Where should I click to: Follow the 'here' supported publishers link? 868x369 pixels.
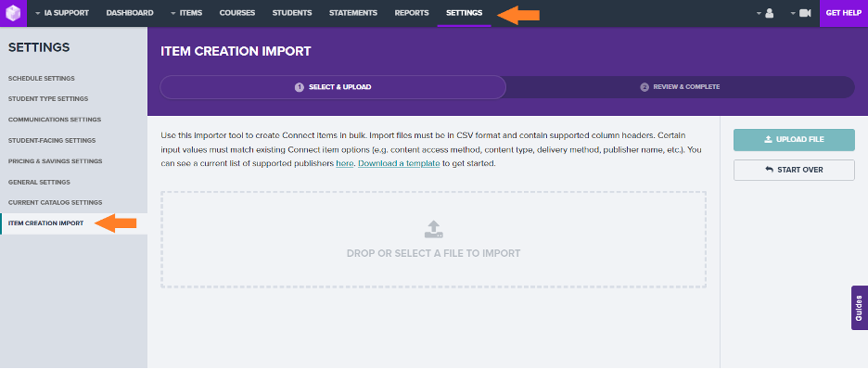click(x=344, y=164)
